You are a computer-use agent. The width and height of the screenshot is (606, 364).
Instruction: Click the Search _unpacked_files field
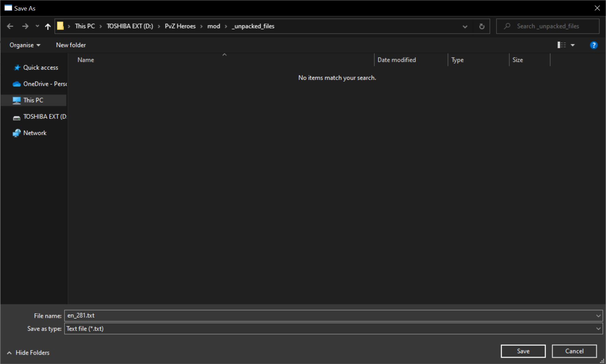point(548,26)
